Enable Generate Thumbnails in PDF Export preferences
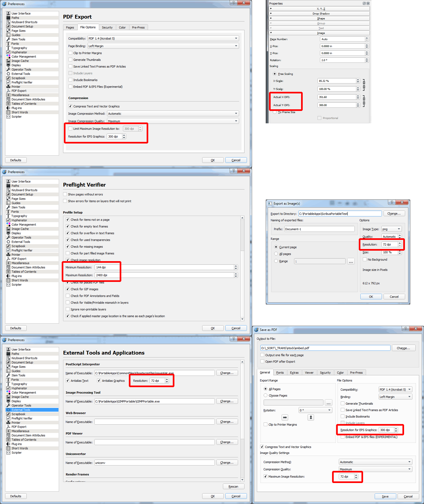This screenshot has width=424, height=504. (x=71, y=60)
